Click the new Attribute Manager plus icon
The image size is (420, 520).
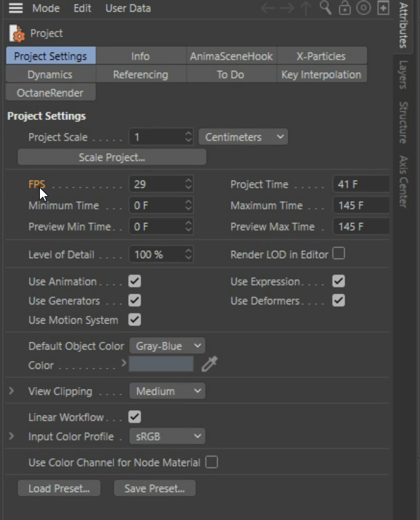pyautogui.click(x=383, y=8)
